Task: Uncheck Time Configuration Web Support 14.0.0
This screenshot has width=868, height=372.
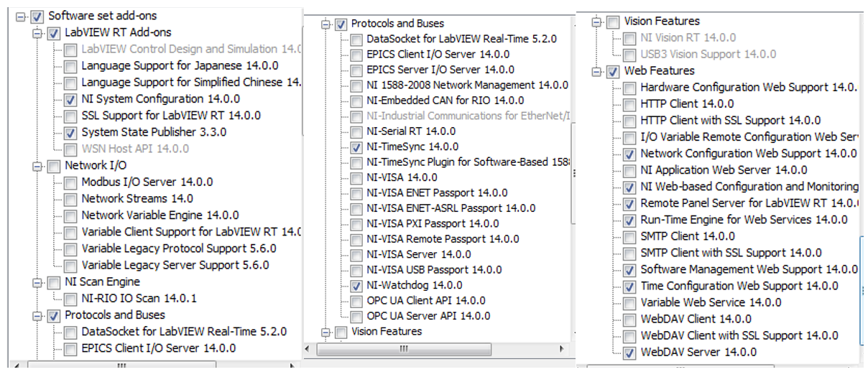Action: [x=629, y=287]
